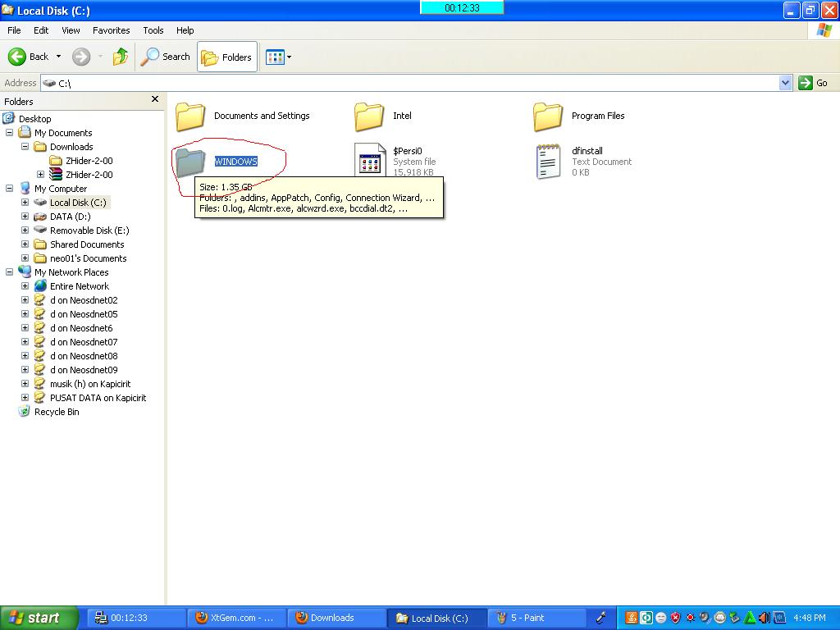This screenshot has height=630, width=840.
Task: Click the volume speaker tray icon
Action: pyautogui.click(x=764, y=618)
